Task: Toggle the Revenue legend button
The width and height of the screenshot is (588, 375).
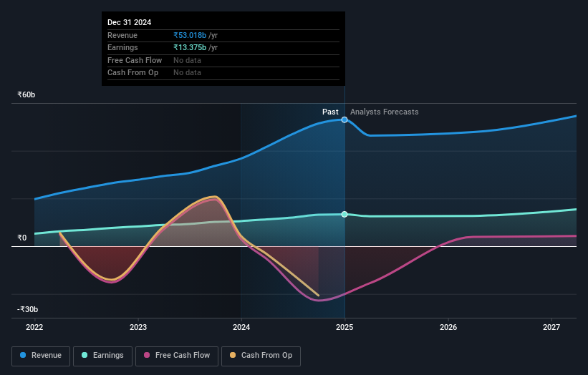Action: (x=41, y=356)
